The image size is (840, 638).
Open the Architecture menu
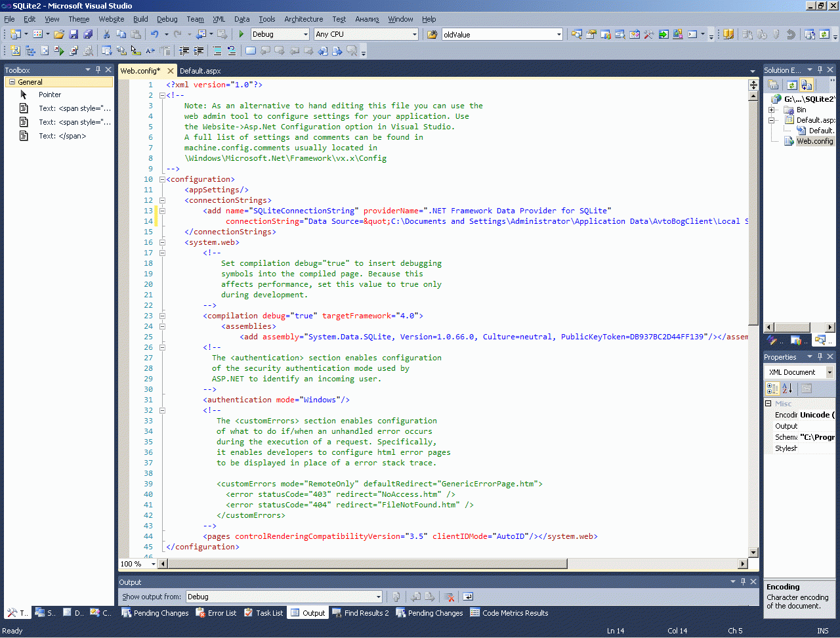[304, 19]
